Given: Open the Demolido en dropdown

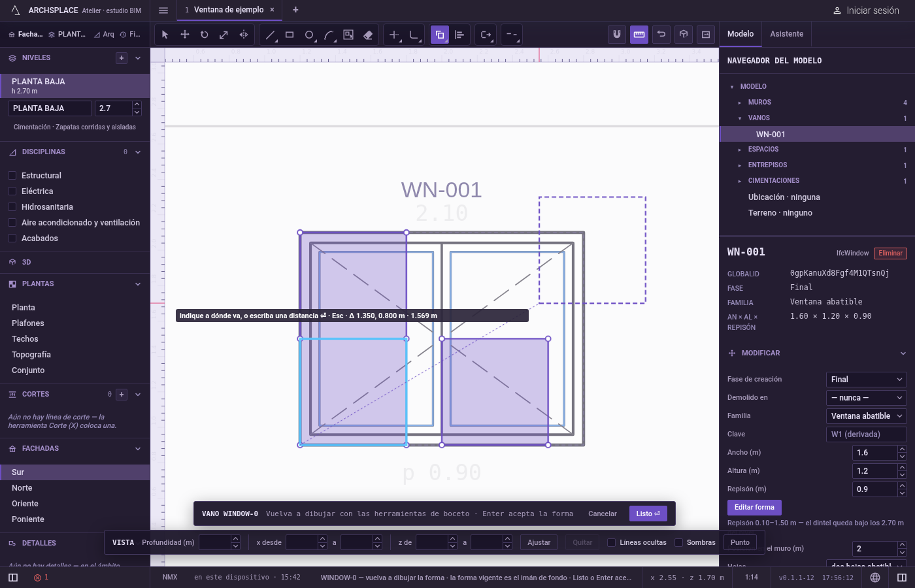Looking at the screenshot, I should [867, 398].
